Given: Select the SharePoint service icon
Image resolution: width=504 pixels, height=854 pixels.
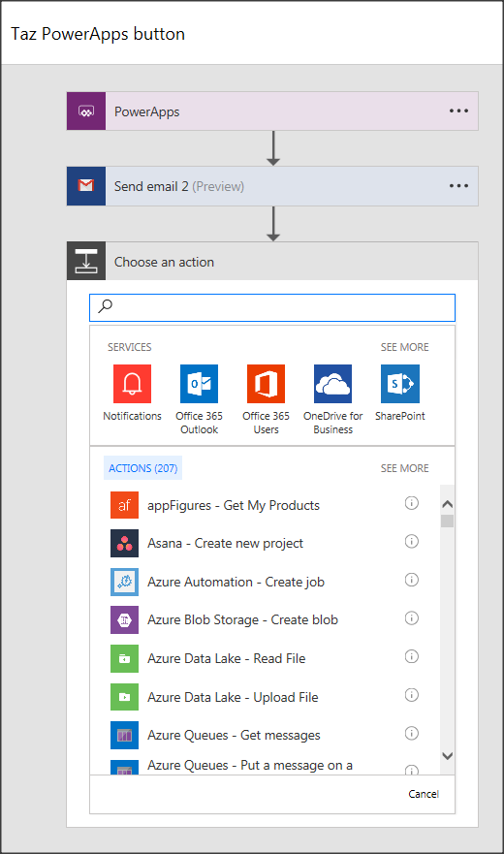Looking at the screenshot, I should click(400, 384).
